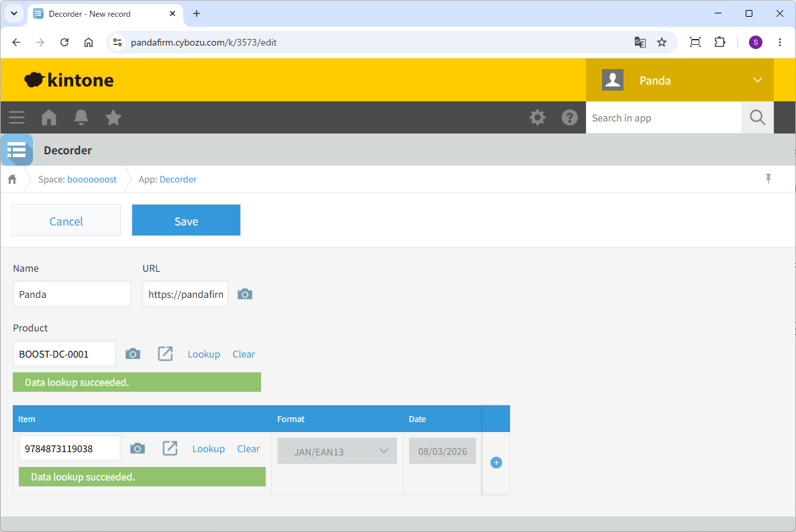Click the kintone logo
The image size is (796, 532).
click(x=69, y=81)
